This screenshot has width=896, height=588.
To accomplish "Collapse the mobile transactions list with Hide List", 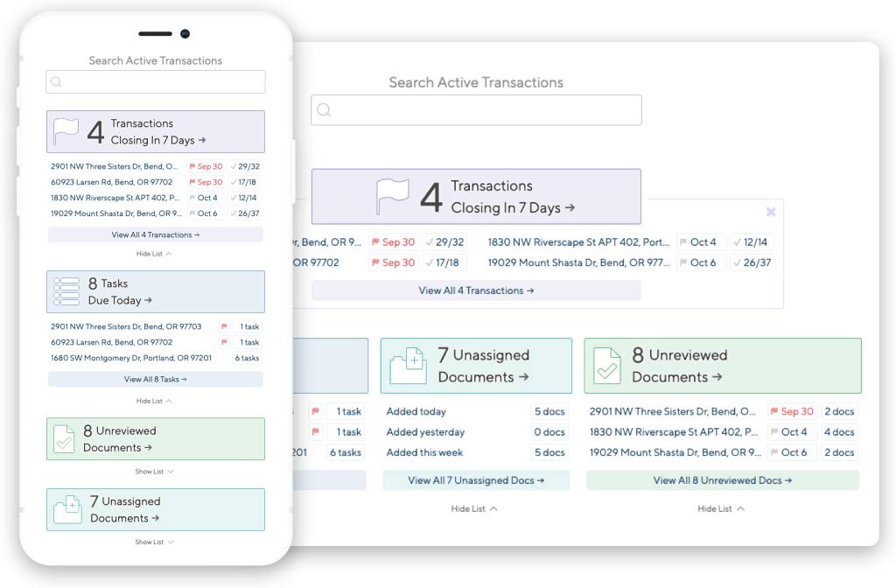I will 155,253.
